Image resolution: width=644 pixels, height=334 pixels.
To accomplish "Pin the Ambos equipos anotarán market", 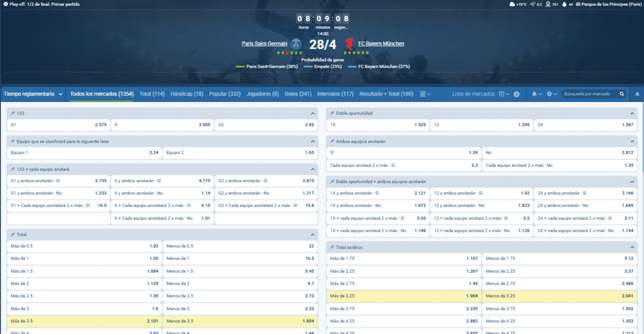I will pyautogui.click(x=332, y=141).
